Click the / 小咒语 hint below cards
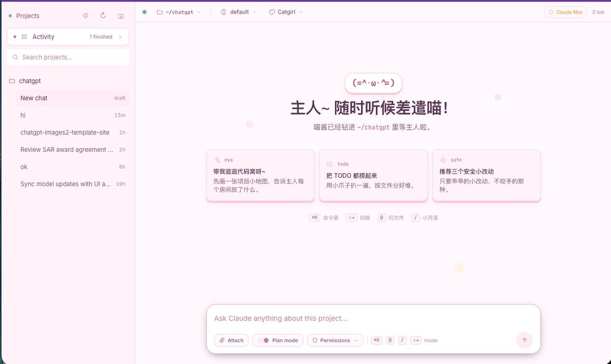The width and height of the screenshot is (611, 364). point(425,217)
